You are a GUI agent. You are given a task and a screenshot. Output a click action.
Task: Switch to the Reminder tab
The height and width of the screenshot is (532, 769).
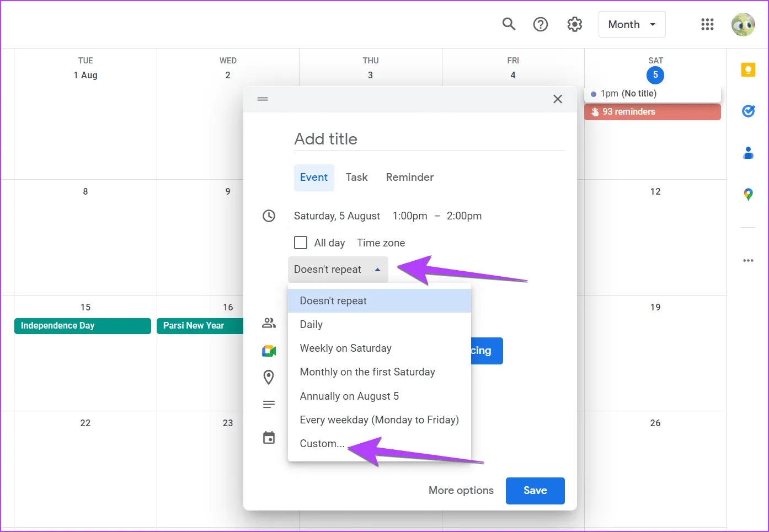point(409,178)
